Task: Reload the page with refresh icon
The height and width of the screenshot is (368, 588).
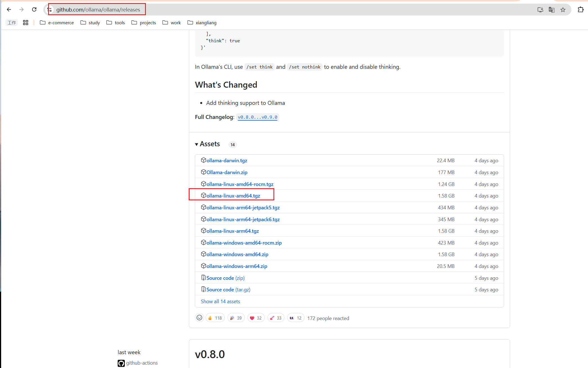Action: pos(34,10)
